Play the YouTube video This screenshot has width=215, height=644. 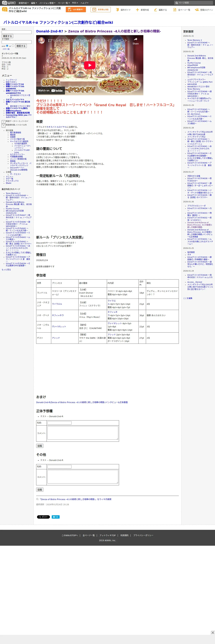pos(90,65)
